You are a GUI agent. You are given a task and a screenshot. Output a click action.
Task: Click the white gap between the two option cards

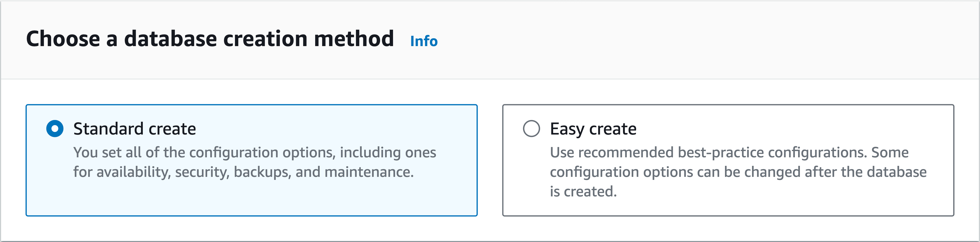489,160
